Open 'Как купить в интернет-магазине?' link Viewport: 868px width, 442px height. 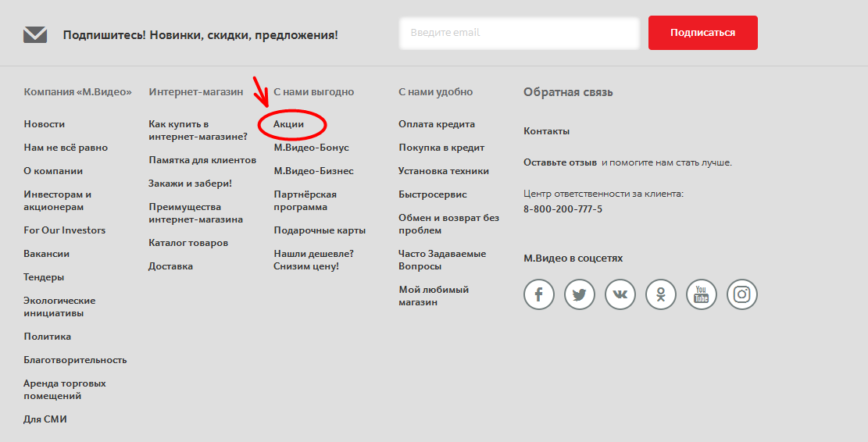point(198,130)
